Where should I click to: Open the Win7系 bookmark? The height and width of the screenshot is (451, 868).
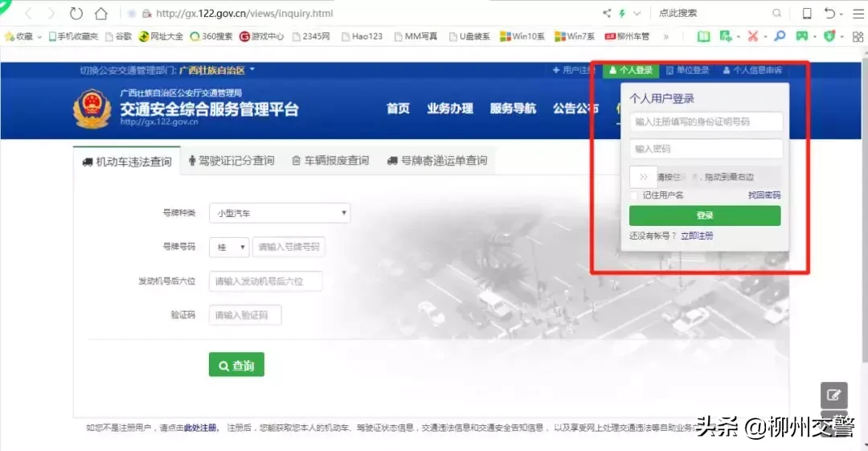click(x=575, y=36)
